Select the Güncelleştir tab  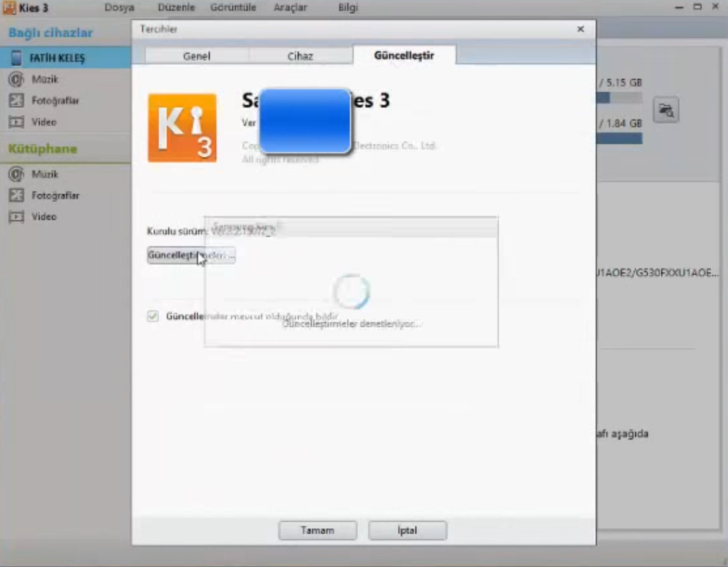click(x=404, y=55)
